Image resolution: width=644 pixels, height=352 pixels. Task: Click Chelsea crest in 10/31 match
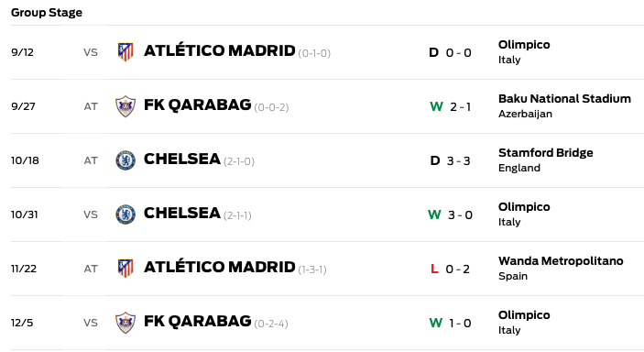126,214
